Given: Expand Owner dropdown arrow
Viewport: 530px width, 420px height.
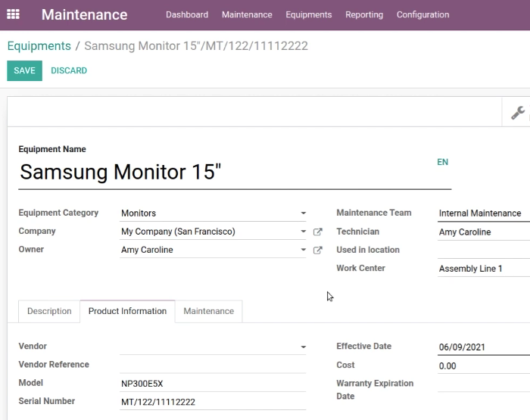Looking at the screenshot, I should 303,250.
